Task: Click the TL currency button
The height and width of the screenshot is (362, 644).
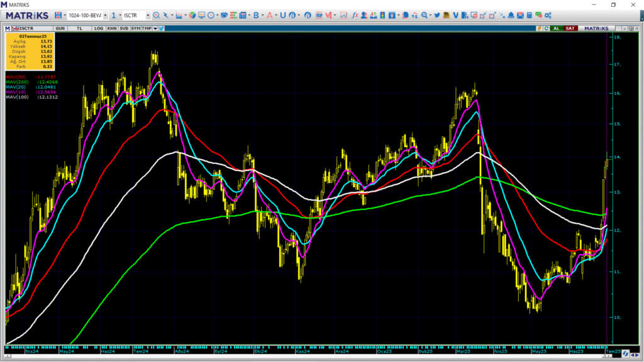Action: coord(80,28)
